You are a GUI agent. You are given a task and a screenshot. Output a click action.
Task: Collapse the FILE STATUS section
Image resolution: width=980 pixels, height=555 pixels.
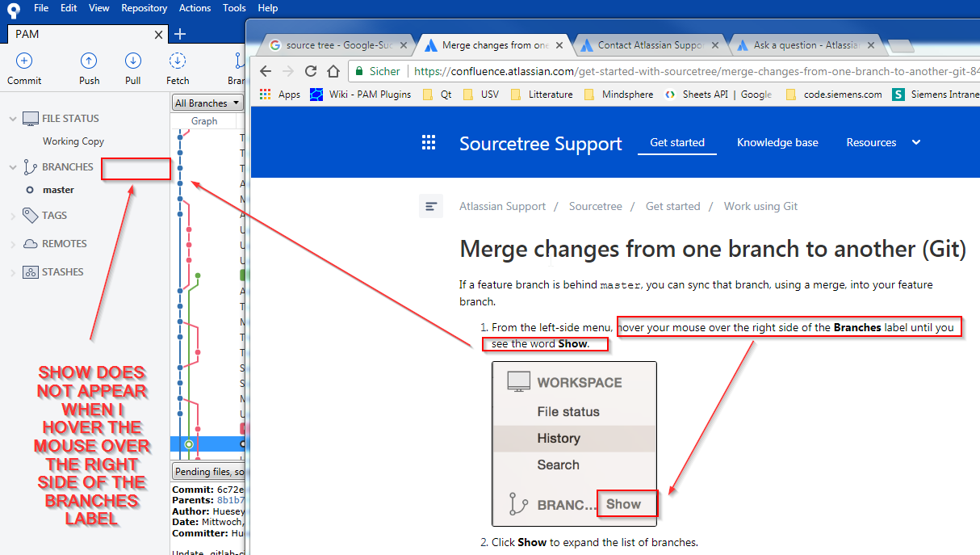tap(12, 119)
